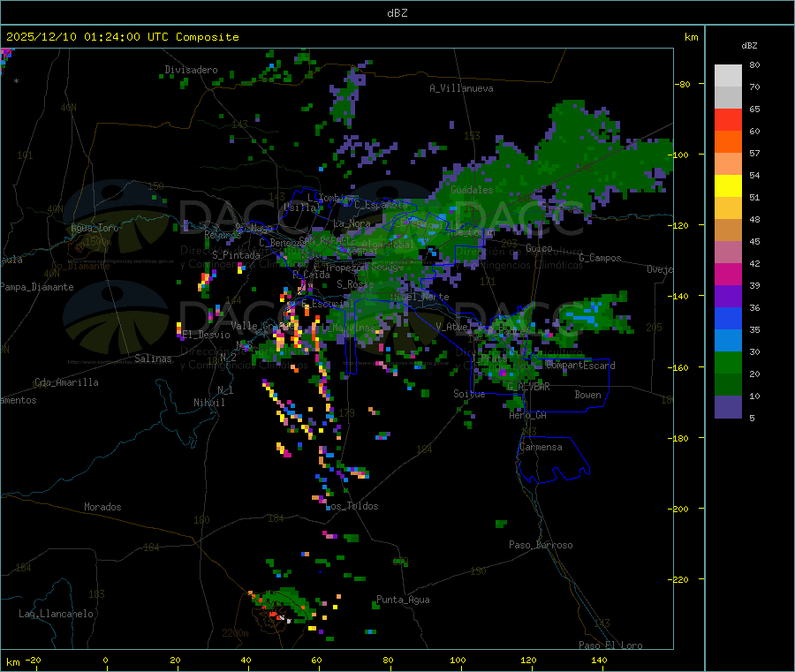This screenshot has height=672, width=795.
Task: Click the 5 value in the dBZ legend
Action: pyautogui.click(x=752, y=418)
